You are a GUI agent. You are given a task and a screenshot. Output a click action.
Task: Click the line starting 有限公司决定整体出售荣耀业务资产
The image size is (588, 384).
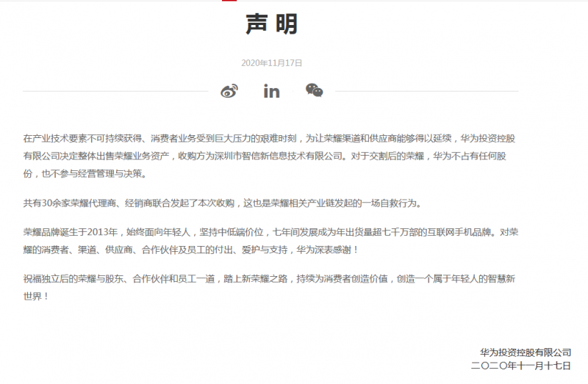[265, 156]
